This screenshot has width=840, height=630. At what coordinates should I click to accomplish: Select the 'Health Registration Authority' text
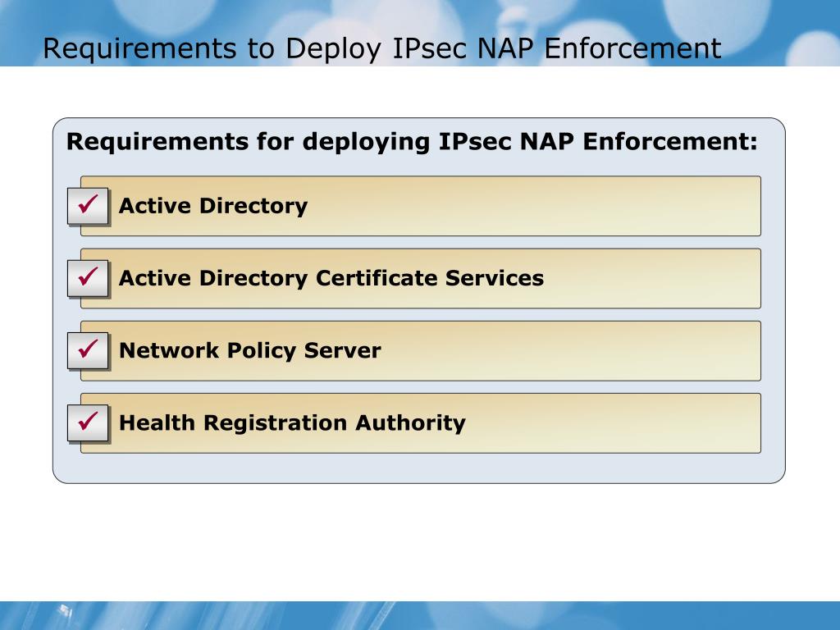tap(292, 422)
